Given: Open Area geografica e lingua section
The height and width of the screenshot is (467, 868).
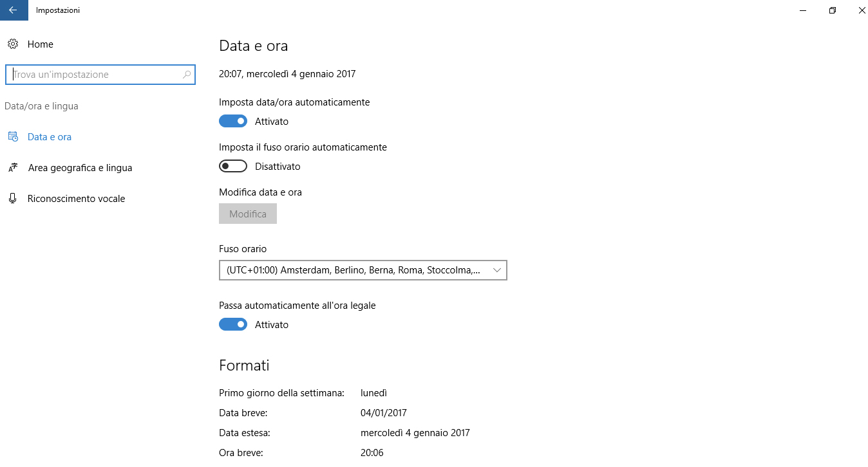Looking at the screenshot, I should point(80,168).
